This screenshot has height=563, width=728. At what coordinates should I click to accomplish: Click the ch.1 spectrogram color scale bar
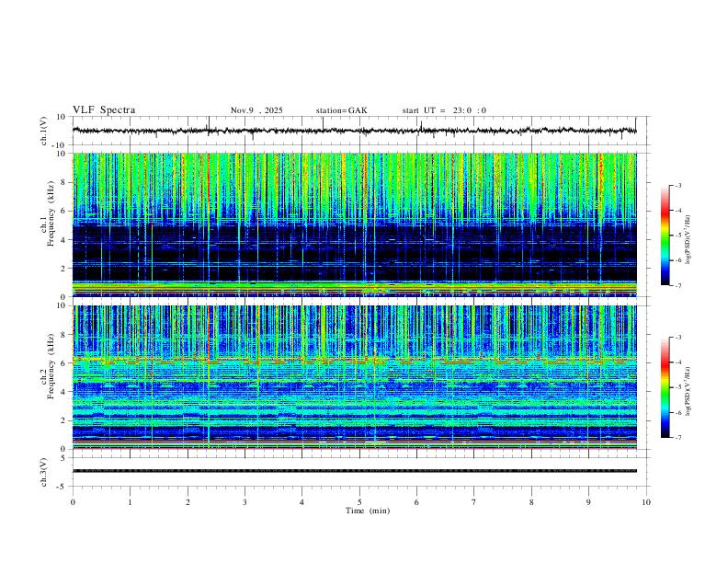[x=665, y=236]
